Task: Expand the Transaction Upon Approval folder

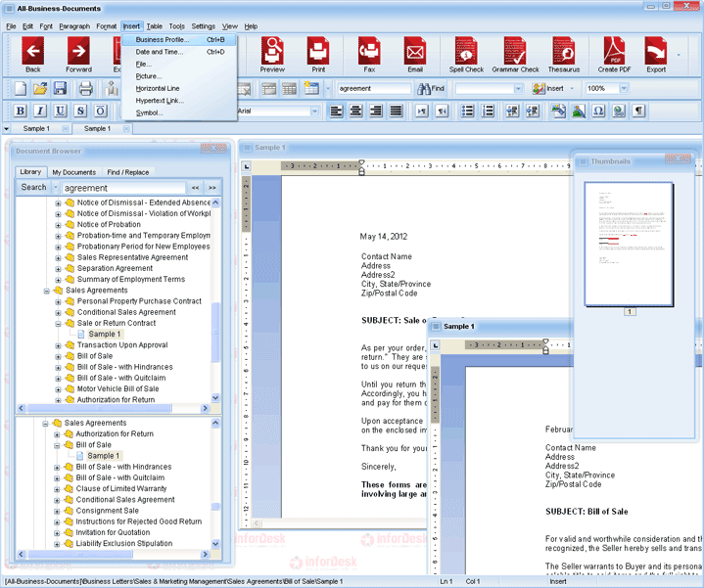Action: (x=58, y=345)
